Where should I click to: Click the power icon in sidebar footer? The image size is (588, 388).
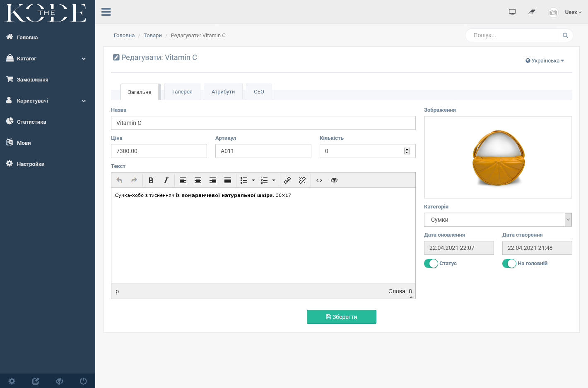tap(83, 381)
